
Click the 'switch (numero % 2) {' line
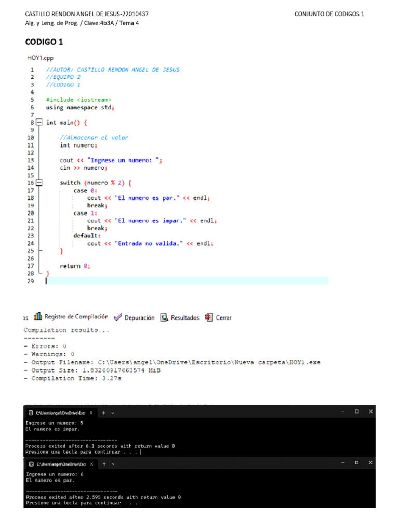point(96,183)
